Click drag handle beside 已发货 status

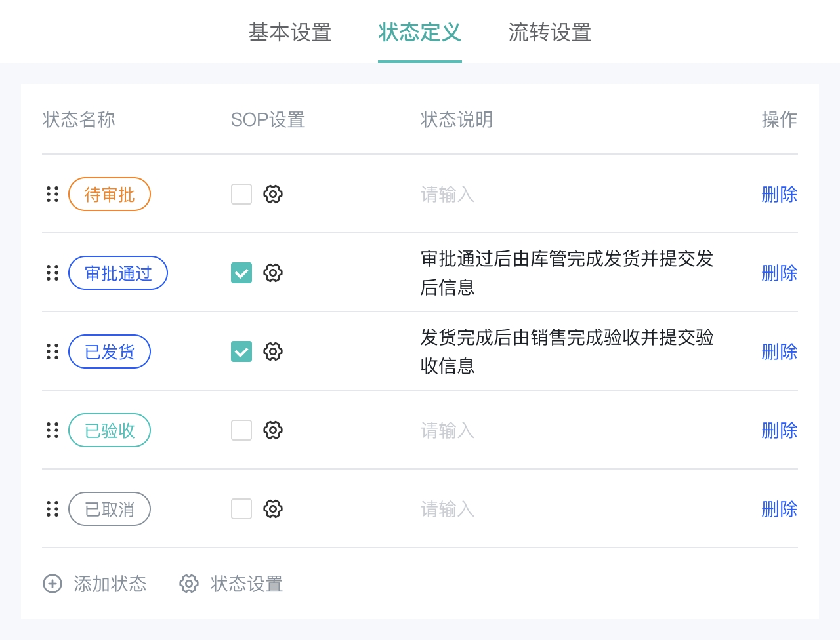tap(52, 351)
